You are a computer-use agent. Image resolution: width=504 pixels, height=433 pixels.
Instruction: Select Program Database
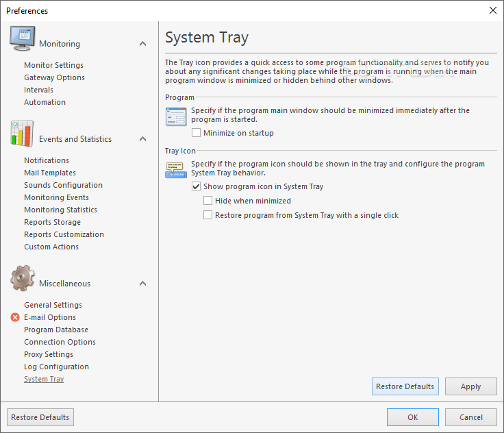[x=56, y=330]
